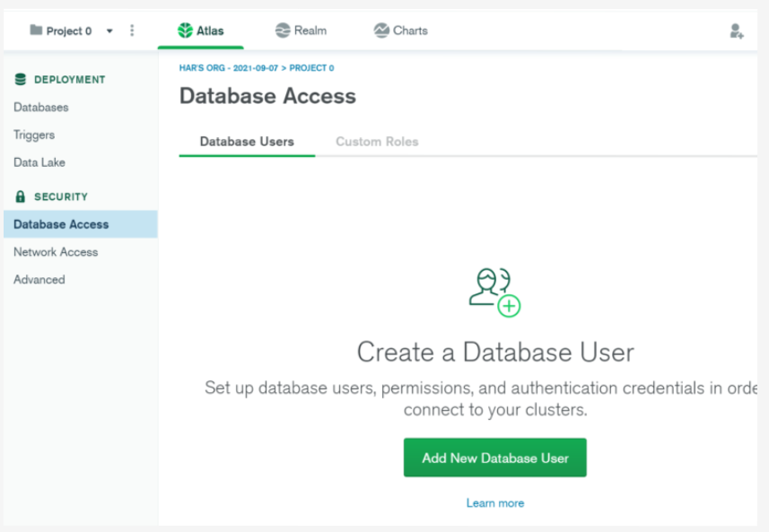Expand the Project 0 dropdown arrow
769x532 pixels.
pos(109,31)
